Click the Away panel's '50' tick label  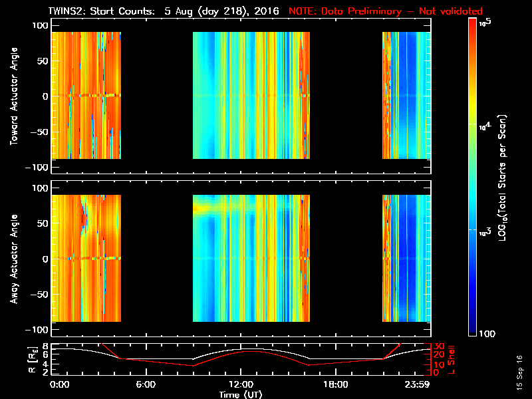click(43, 223)
